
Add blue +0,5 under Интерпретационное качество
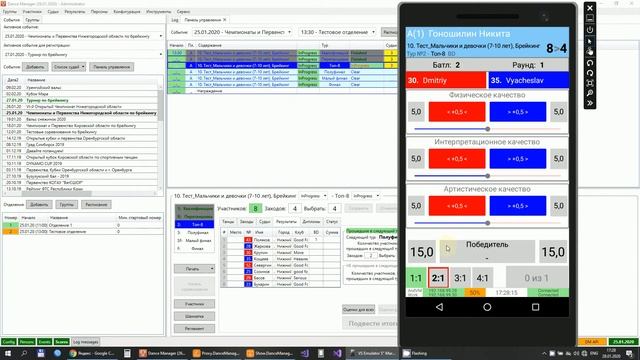coord(518,159)
